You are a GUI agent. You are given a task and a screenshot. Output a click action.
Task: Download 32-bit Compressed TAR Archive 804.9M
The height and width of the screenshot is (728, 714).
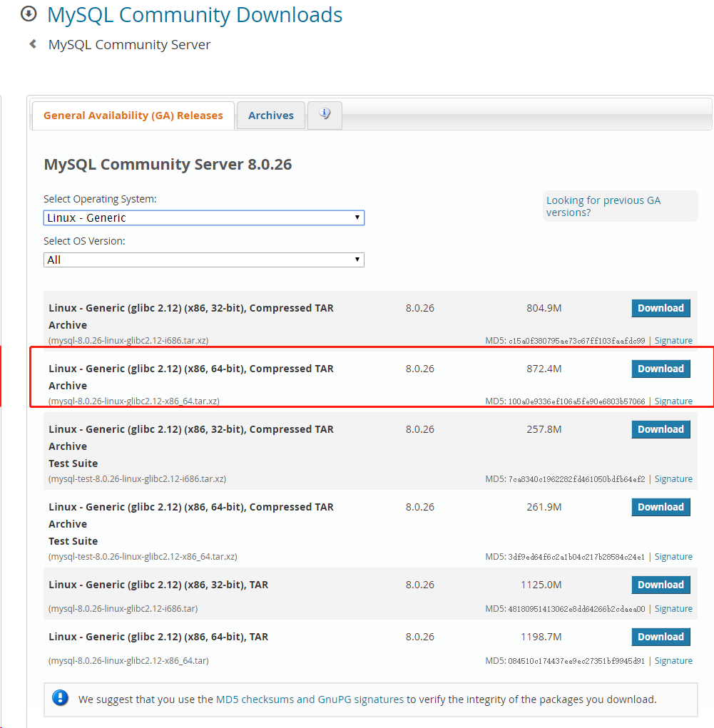661,308
